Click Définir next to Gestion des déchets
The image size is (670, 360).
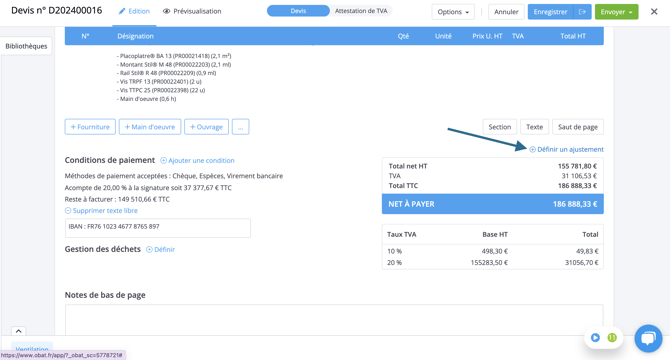pyautogui.click(x=160, y=249)
